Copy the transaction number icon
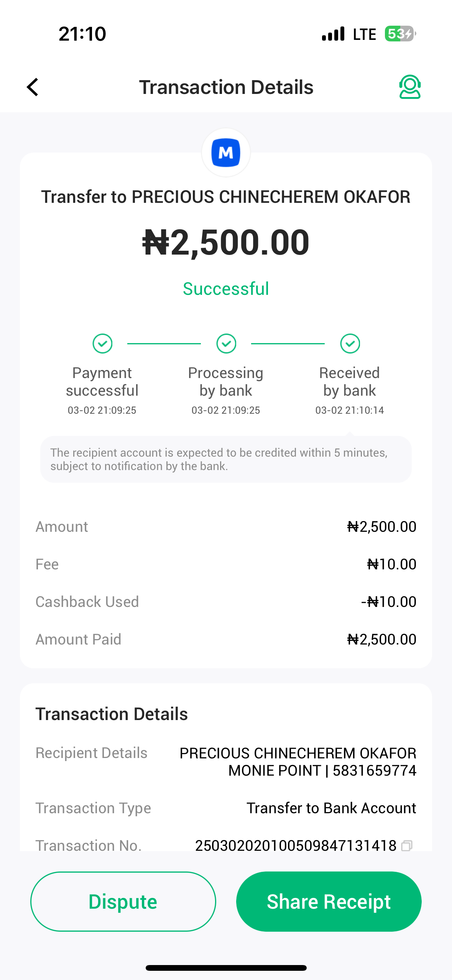The width and height of the screenshot is (452, 980). 407,845
